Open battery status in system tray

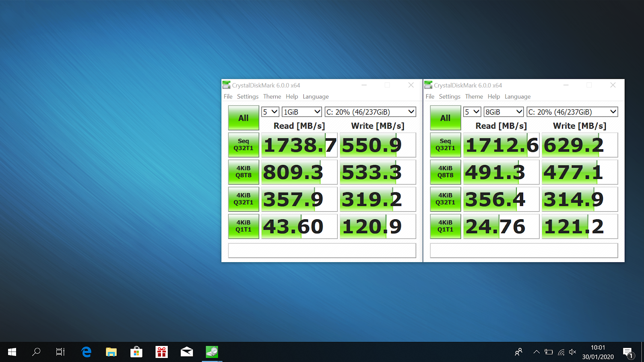pyautogui.click(x=549, y=352)
